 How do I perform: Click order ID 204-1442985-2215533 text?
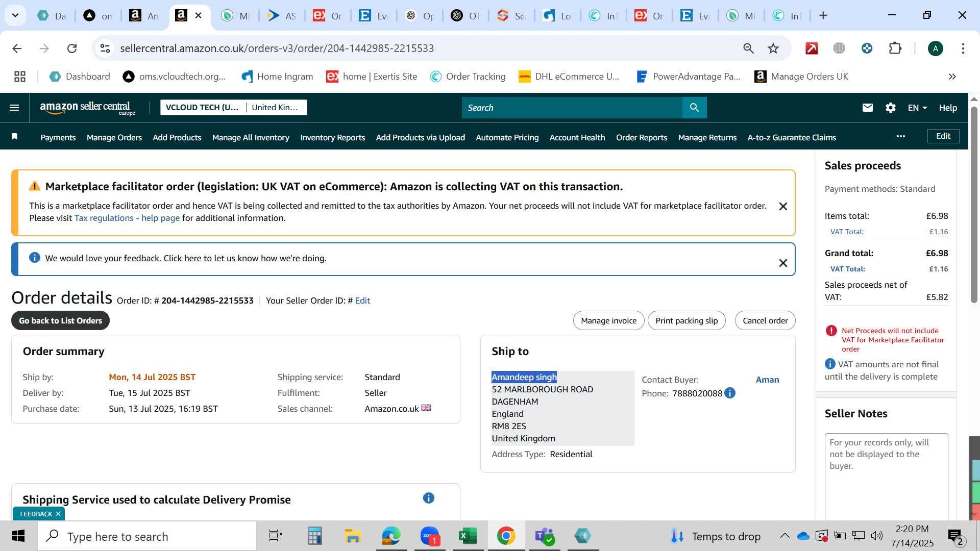tap(207, 300)
